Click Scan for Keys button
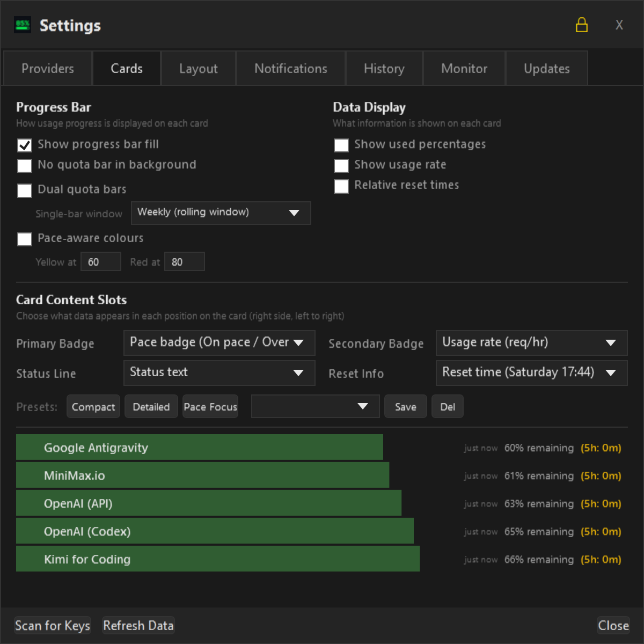644x644 pixels. (x=53, y=625)
